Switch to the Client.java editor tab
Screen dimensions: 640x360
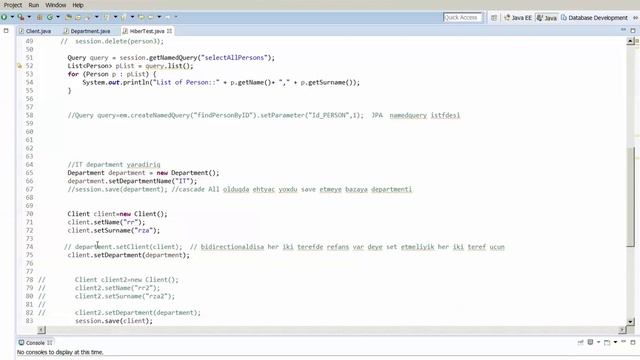coord(35,31)
